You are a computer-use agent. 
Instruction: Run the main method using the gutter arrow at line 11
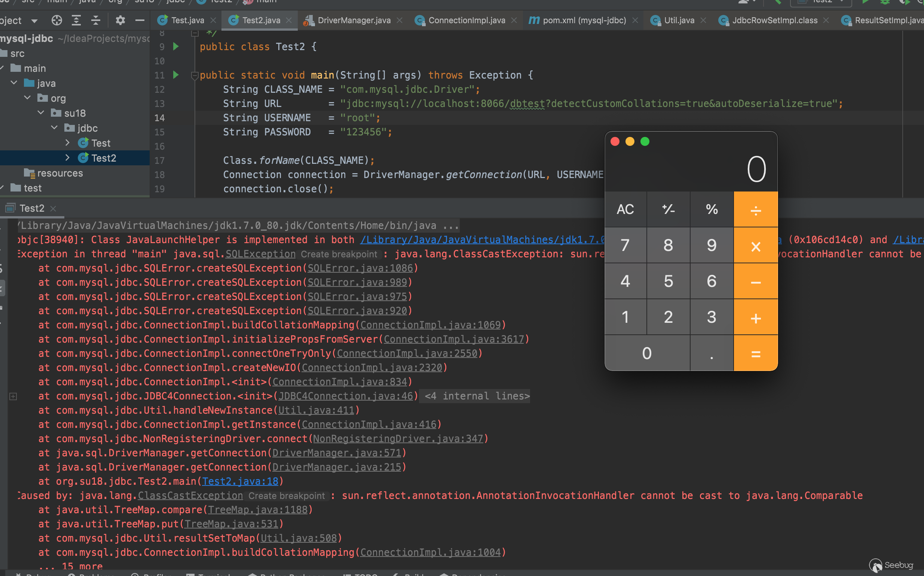(176, 75)
